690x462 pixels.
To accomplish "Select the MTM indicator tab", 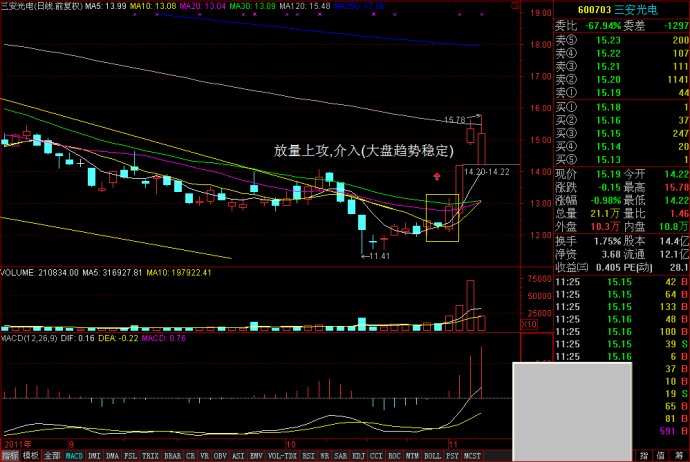I will coord(412,456).
